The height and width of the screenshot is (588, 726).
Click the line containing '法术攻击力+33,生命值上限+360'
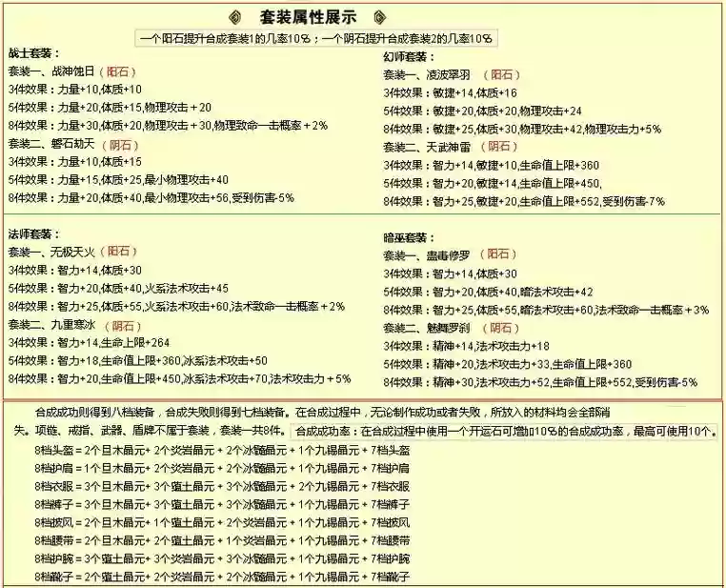tap(508, 364)
